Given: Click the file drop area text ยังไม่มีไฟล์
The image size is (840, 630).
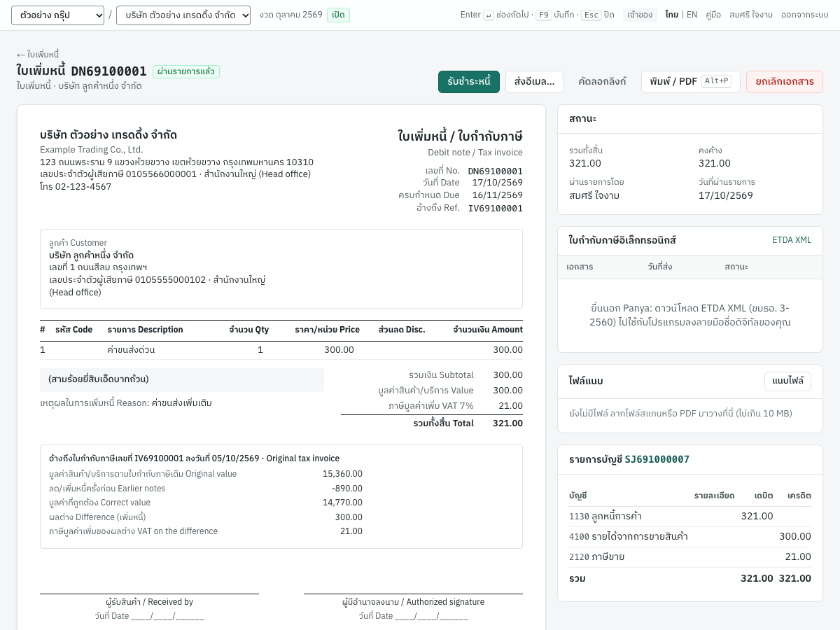Looking at the screenshot, I should coord(680,414).
